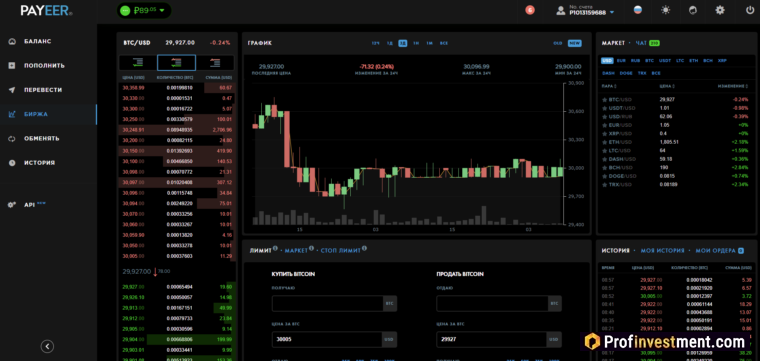Expand account number P1013159688 dropdown

[586, 10]
